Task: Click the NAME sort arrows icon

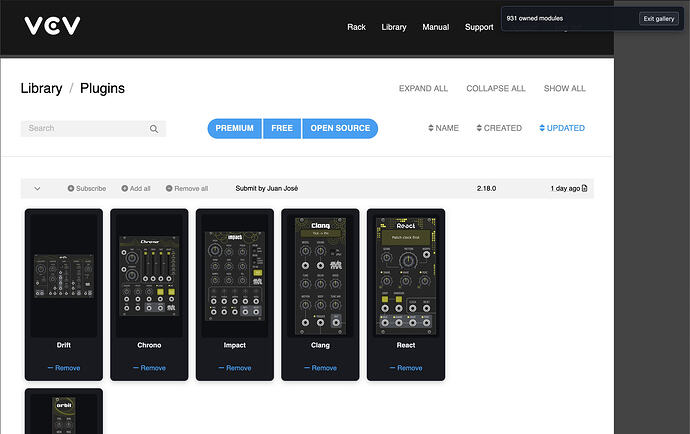Action: pos(431,128)
